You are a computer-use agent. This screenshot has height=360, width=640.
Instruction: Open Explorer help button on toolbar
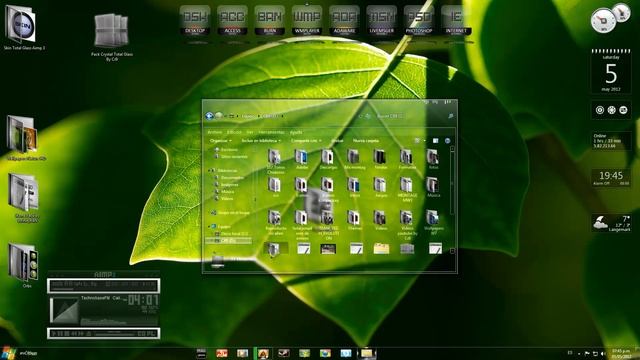(448, 140)
